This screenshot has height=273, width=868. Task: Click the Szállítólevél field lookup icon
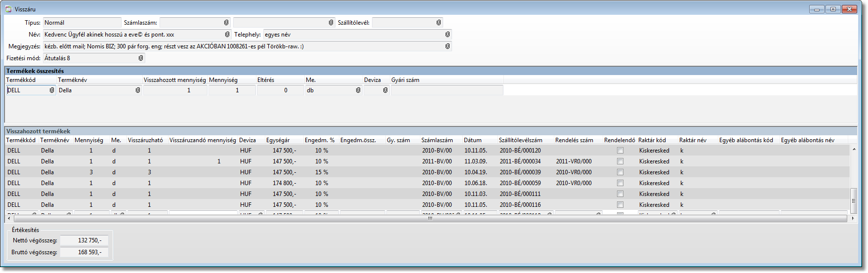[439, 23]
